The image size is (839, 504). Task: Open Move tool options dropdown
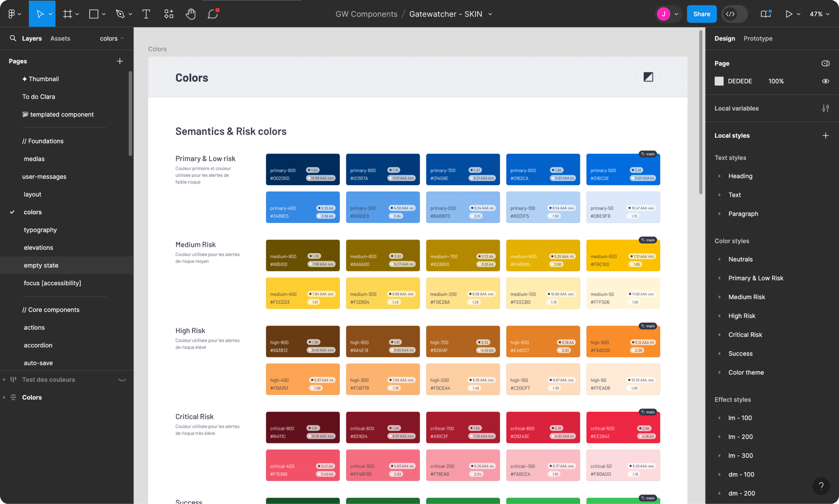50,14
